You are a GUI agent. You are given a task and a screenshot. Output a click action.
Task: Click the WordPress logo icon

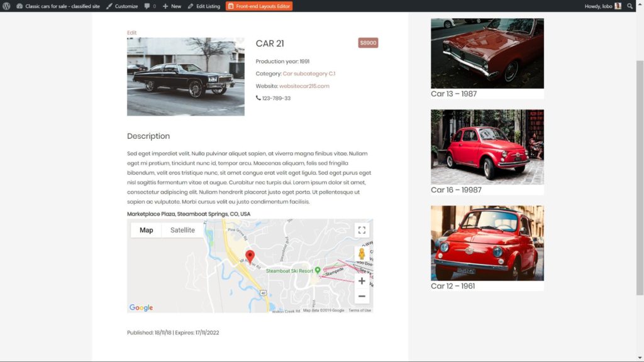pos(6,6)
